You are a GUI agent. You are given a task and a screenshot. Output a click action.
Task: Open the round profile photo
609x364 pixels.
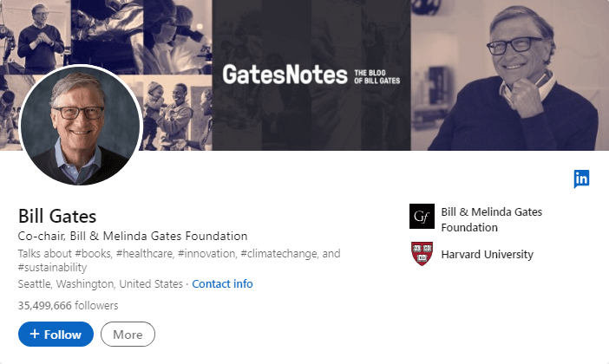[81, 125]
